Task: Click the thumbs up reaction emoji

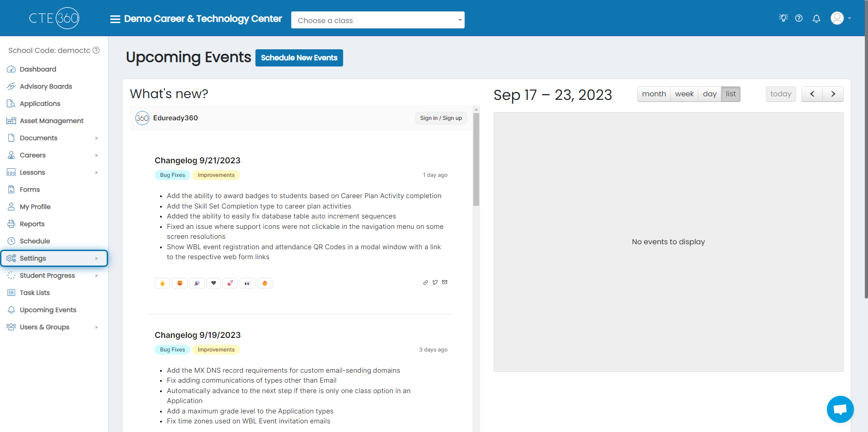Action: [162, 283]
